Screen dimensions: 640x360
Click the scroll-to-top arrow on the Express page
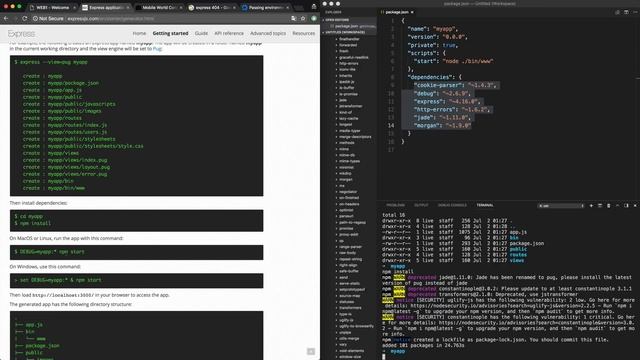coord(311,351)
